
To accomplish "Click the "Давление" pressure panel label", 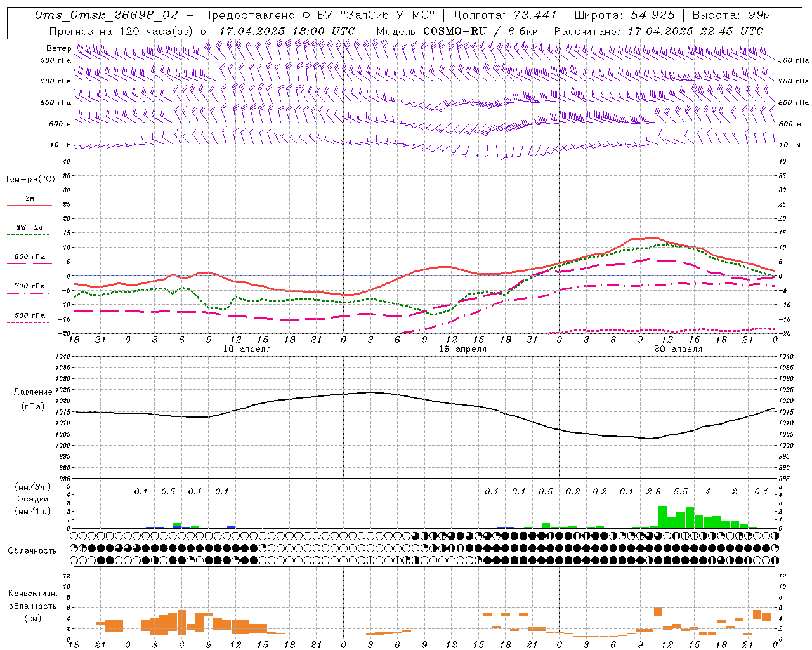I will tap(33, 392).
